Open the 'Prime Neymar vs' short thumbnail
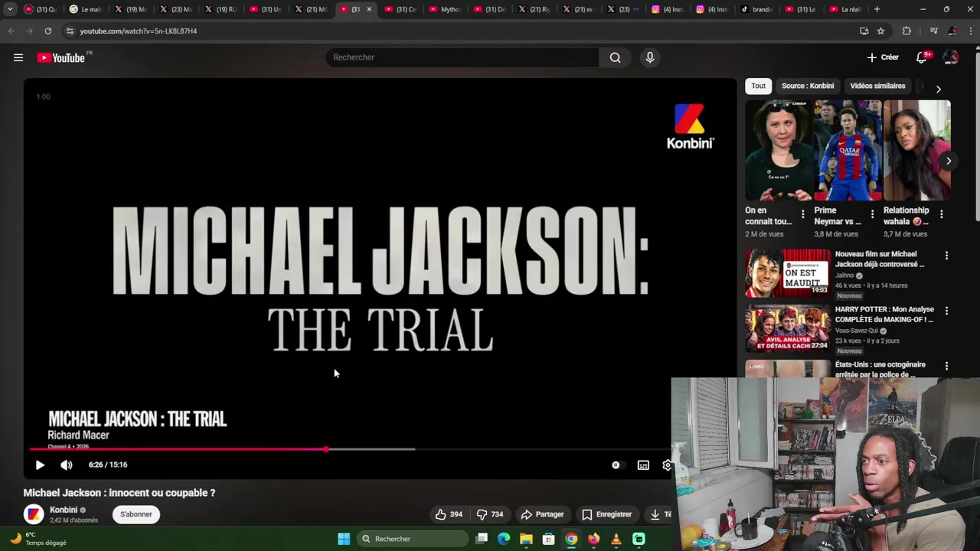The image size is (980, 551). pyautogui.click(x=848, y=150)
